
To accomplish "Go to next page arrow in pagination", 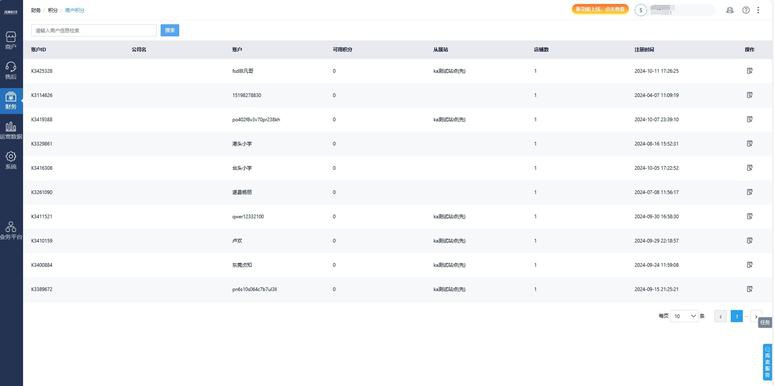I will point(756,316).
